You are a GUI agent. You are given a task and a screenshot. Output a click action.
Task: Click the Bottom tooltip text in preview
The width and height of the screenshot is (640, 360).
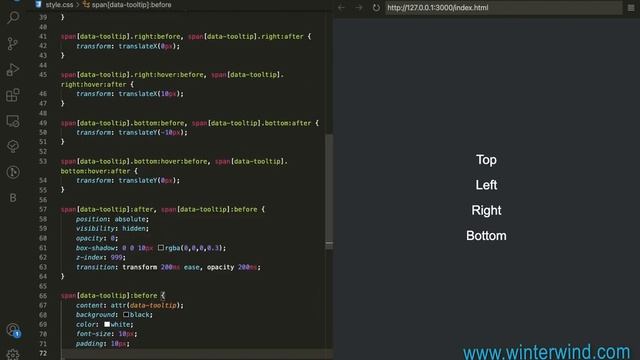click(486, 236)
